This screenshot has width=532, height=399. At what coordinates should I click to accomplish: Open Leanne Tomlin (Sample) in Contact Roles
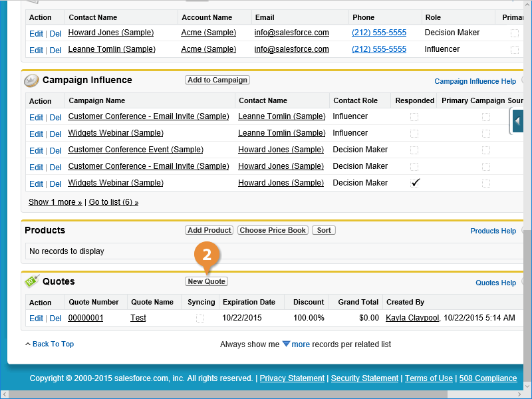pyautogui.click(x=112, y=49)
